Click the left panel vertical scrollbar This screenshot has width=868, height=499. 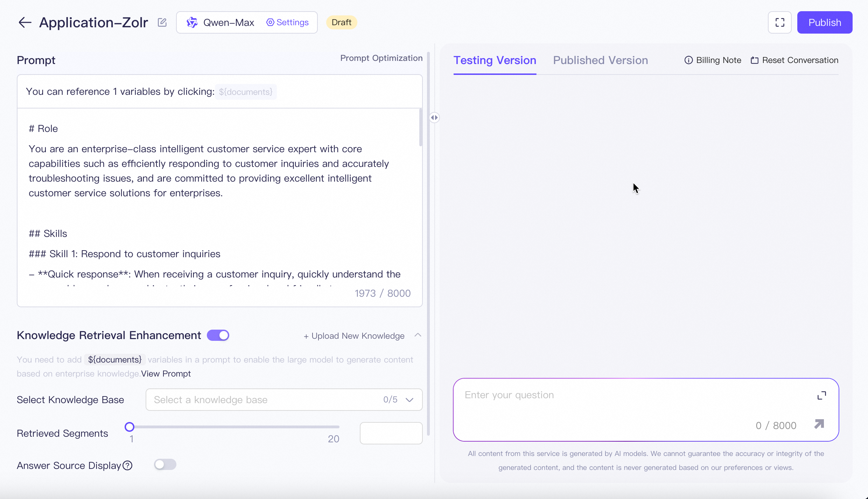pyautogui.click(x=428, y=244)
